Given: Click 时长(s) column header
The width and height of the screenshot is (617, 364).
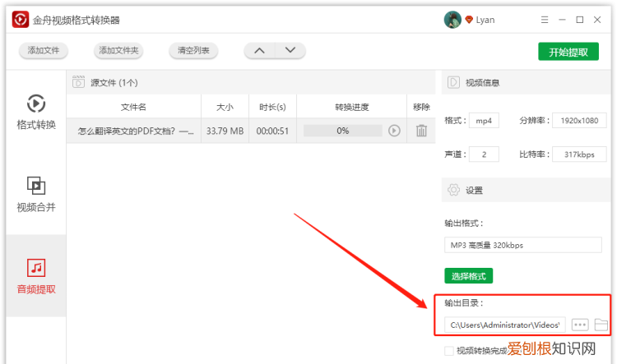Looking at the screenshot, I should [272, 107].
